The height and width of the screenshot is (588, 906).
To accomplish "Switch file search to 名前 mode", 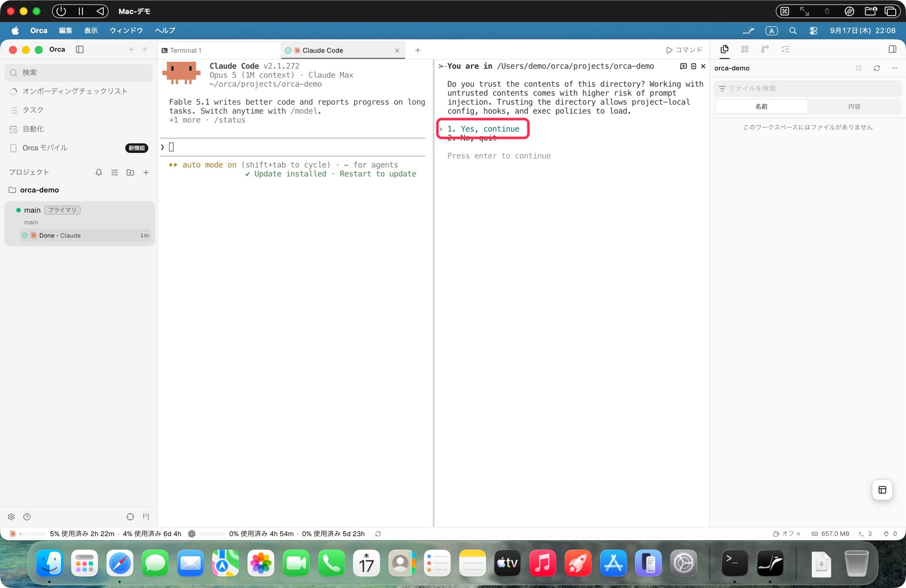I will [x=762, y=107].
